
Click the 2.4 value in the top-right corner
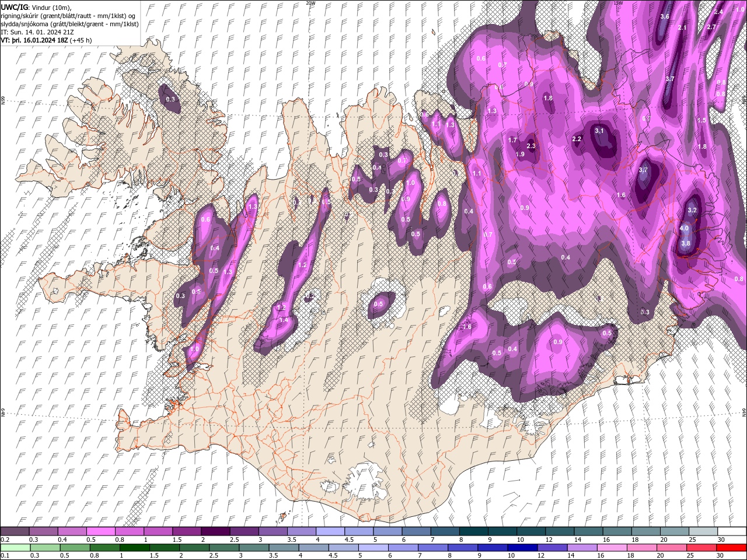(x=718, y=12)
